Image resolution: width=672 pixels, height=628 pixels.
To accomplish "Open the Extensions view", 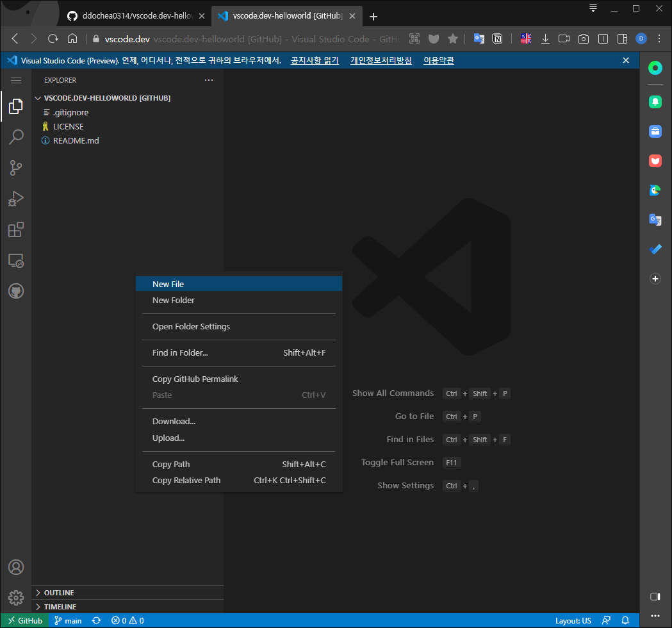I will coord(16,230).
